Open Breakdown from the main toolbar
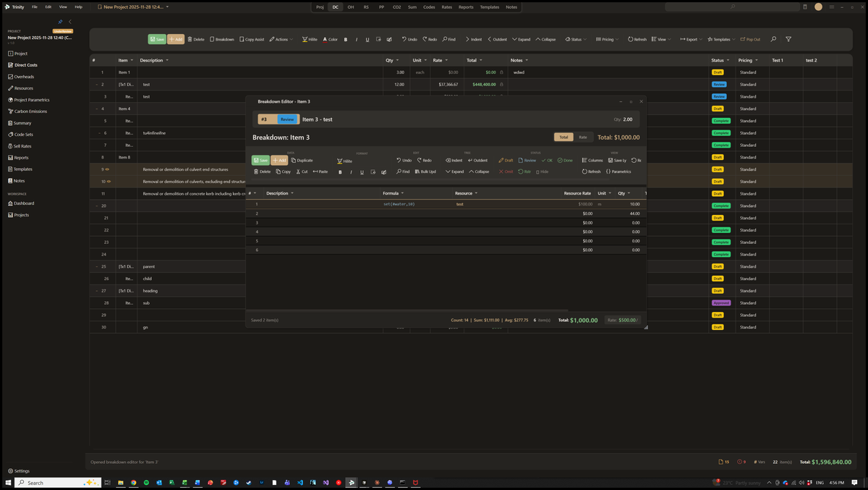The image size is (868, 490). tap(222, 39)
